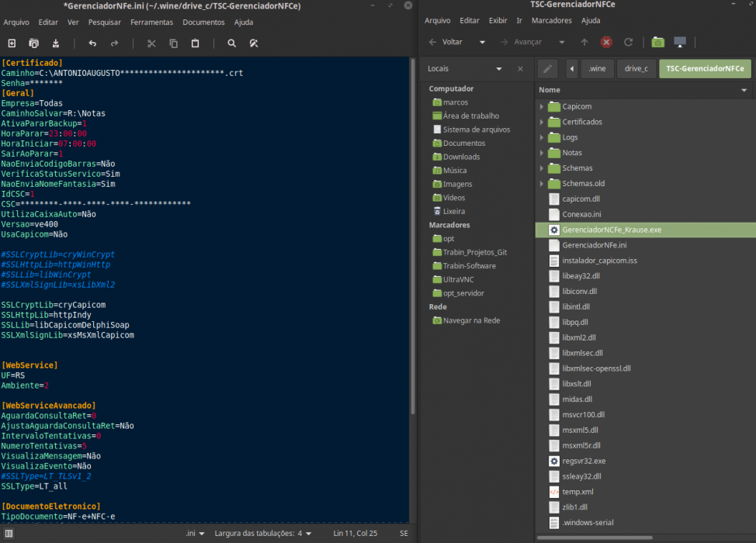Image resolution: width=756 pixels, height=543 pixels.
Task: Reload the current folder in file manager
Action: point(628,42)
